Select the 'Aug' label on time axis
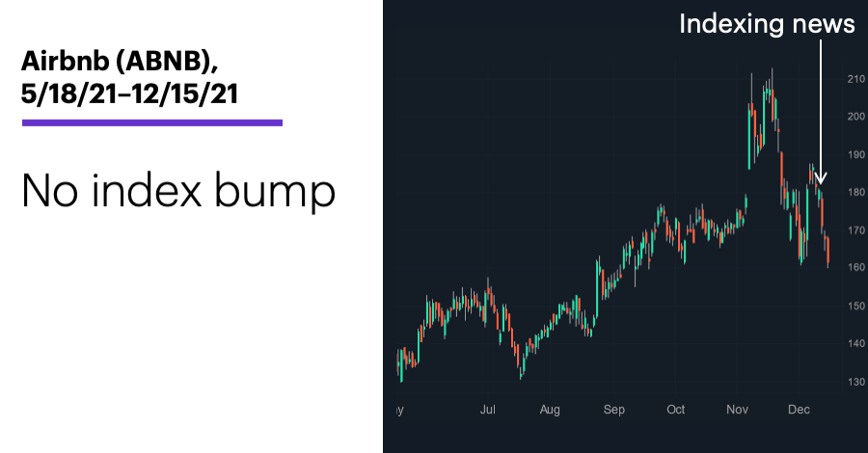The width and height of the screenshot is (868, 453). pyautogui.click(x=550, y=410)
